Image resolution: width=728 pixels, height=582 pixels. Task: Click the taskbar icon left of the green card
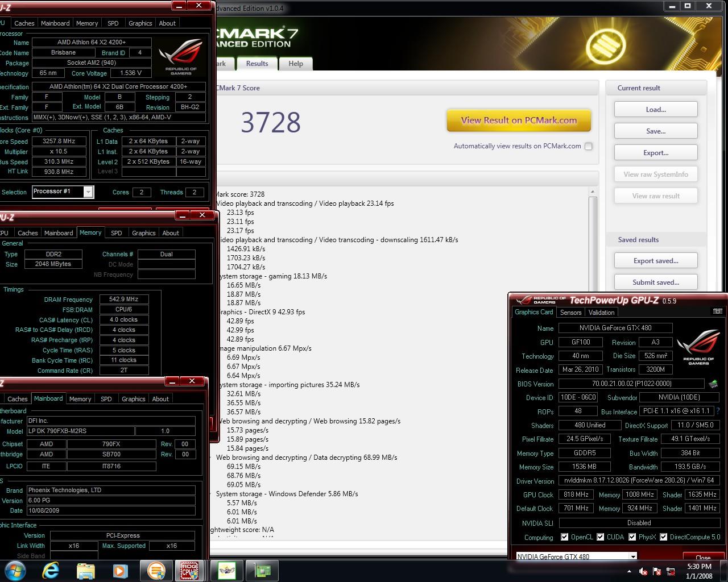click(227, 570)
